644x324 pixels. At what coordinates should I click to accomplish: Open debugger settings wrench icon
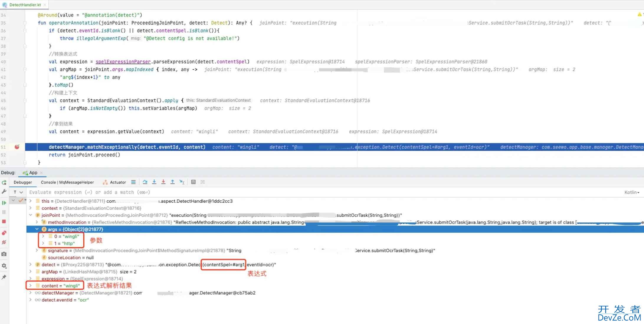[x=4, y=192]
